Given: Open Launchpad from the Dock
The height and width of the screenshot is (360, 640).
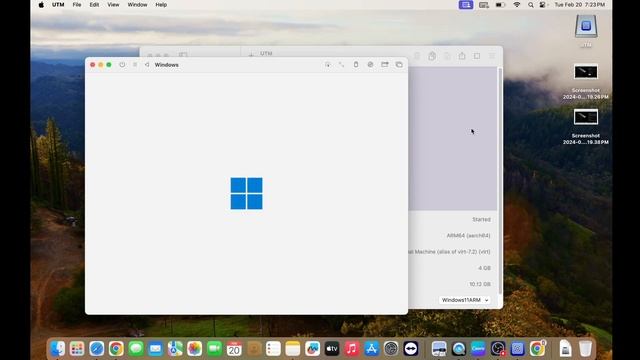Looking at the screenshot, I should pos(77,349).
